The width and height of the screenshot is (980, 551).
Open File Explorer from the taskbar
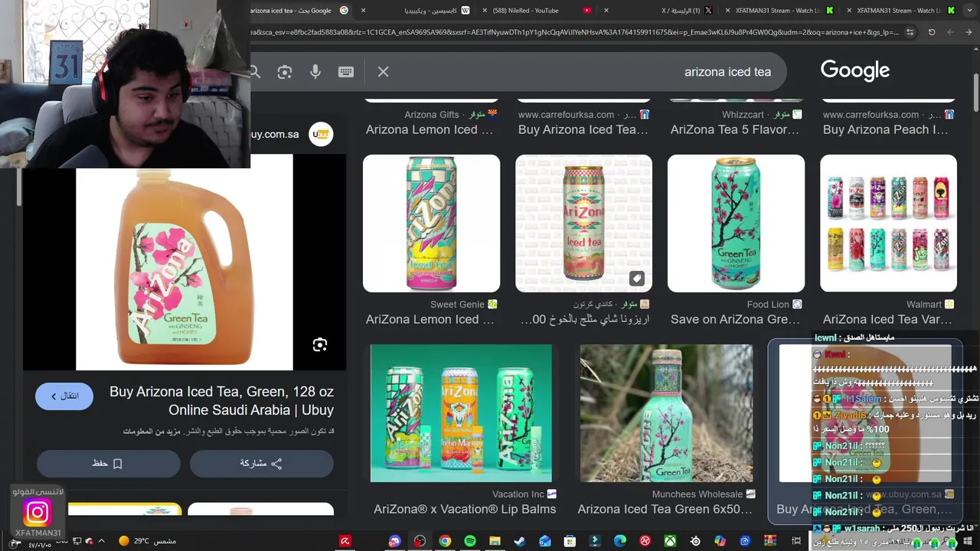point(495,541)
